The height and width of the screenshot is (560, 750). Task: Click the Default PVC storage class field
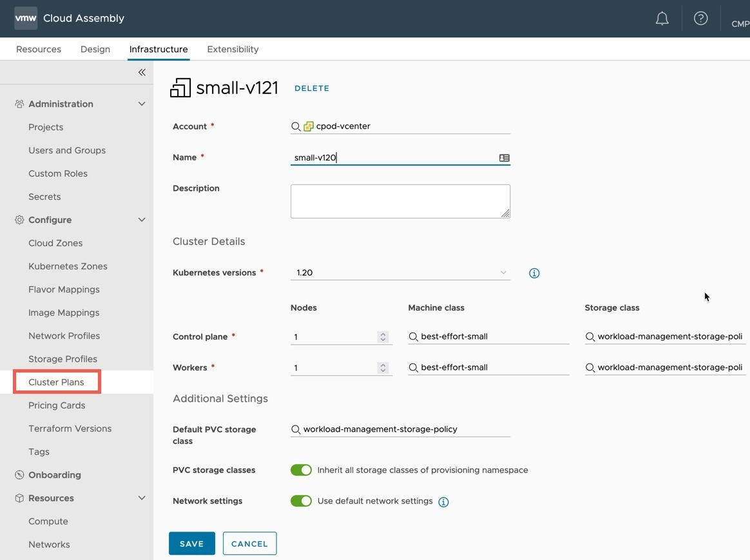coord(400,429)
